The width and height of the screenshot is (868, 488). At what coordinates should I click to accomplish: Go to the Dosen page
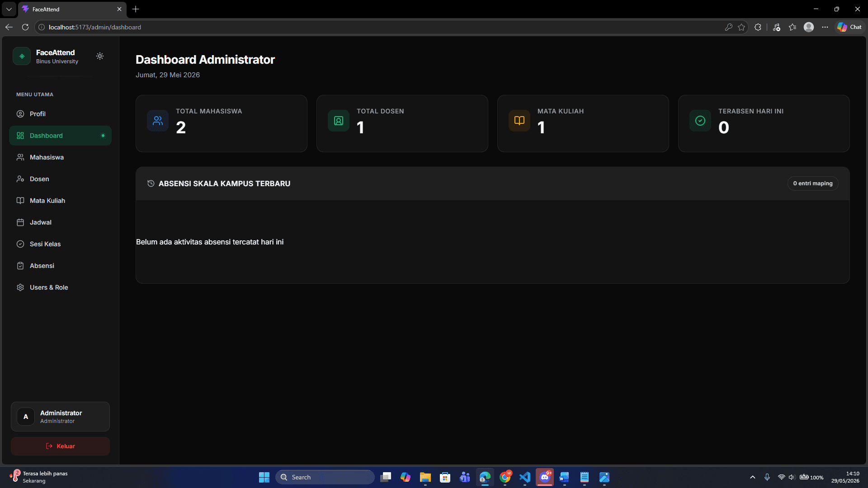pyautogui.click(x=60, y=179)
